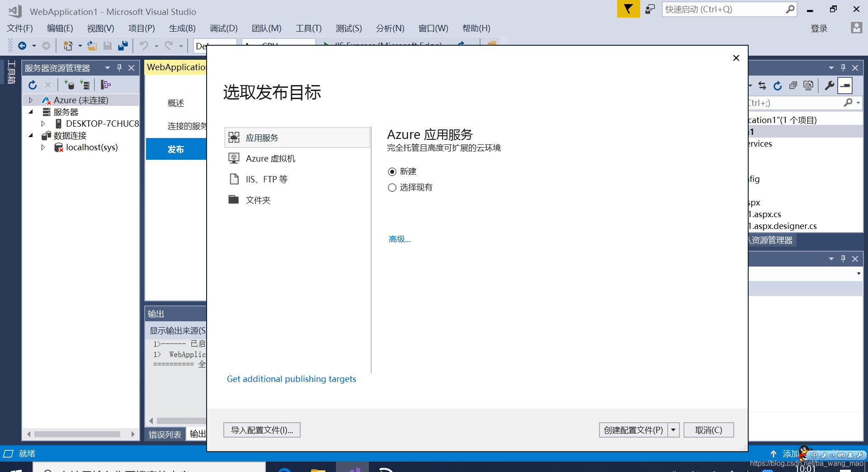Click the notifications flag icon
This screenshot has width=868, height=472.
628,9
